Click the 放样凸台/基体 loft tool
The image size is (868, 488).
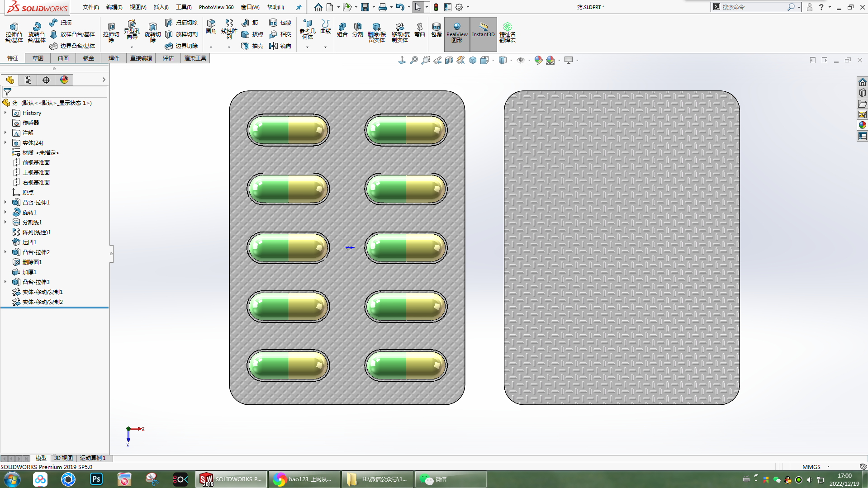[72, 34]
